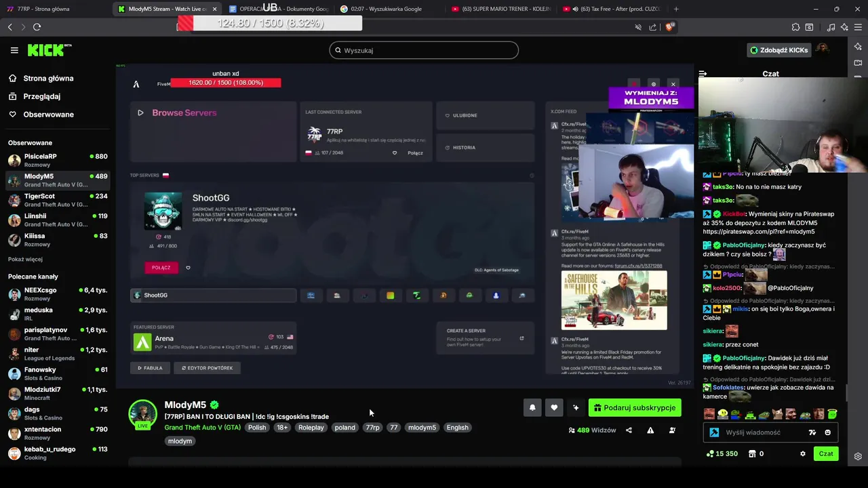Open the tab search icon in toolbar
Image resolution: width=868 pixels, height=488 pixels.
click(x=809, y=27)
